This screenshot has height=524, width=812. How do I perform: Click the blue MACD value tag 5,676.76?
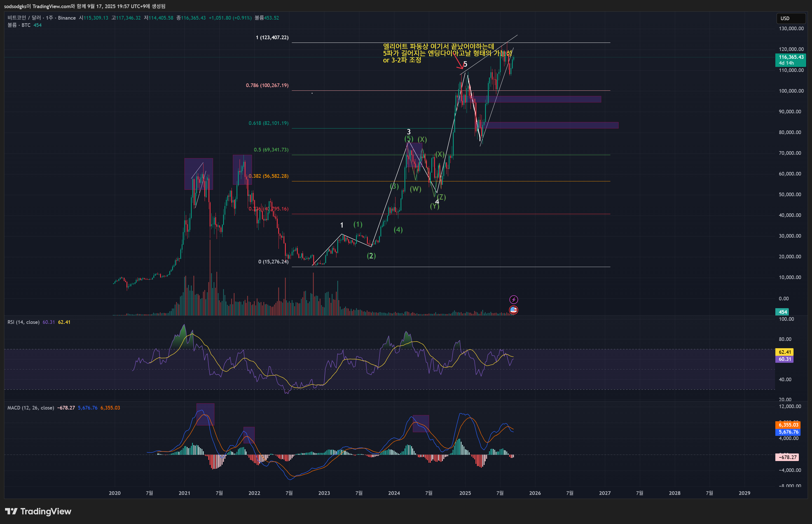pyautogui.click(x=788, y=432)
